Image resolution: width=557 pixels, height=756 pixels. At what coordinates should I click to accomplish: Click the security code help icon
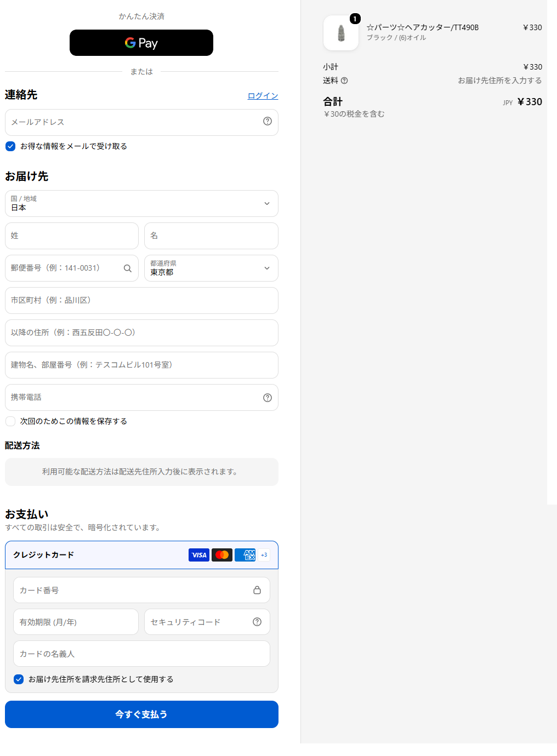(257, 622)
